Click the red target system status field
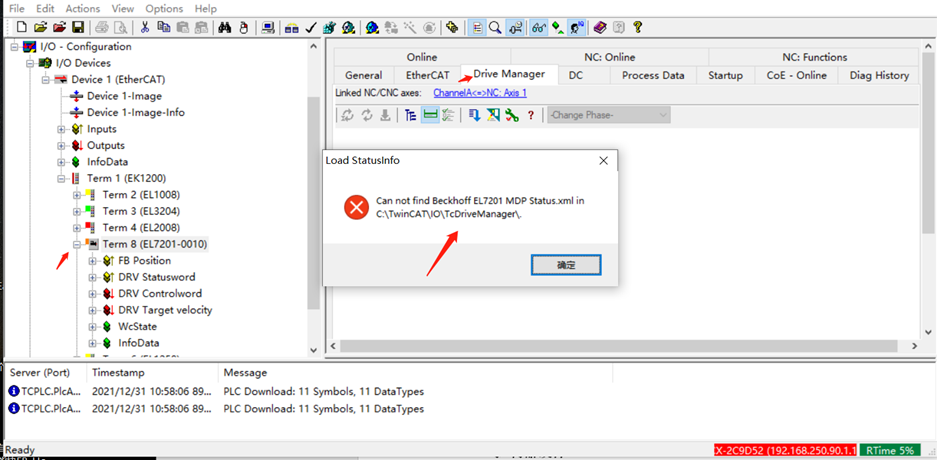Viewport: 937px width, 460px height. coord(786,450)
